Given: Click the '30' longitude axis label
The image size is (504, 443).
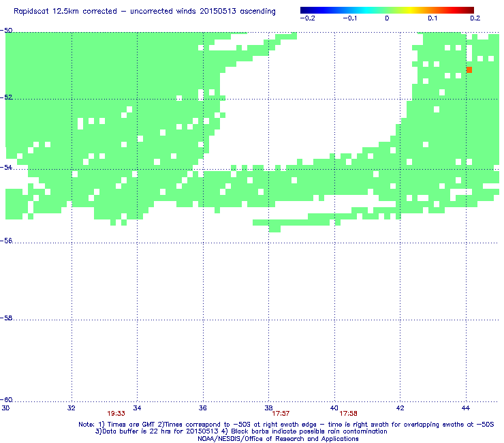Looking at the screenshot, I should point(5,408).
